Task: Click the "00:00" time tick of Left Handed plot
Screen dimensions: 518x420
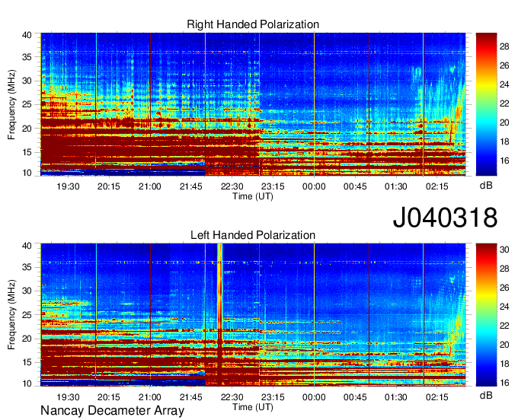Action: 314,397
